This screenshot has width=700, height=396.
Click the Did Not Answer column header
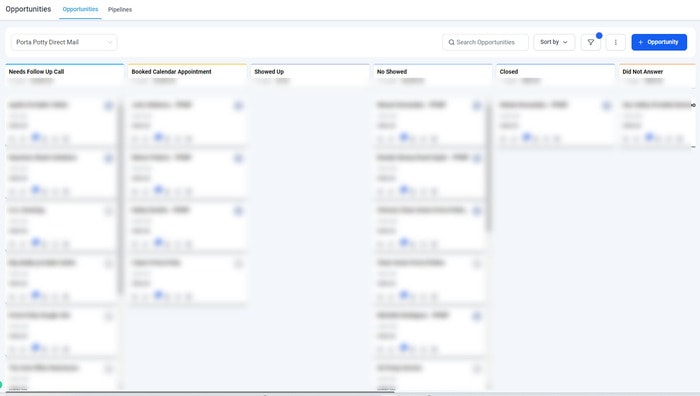pyautogui.click(x=642, y=71)
